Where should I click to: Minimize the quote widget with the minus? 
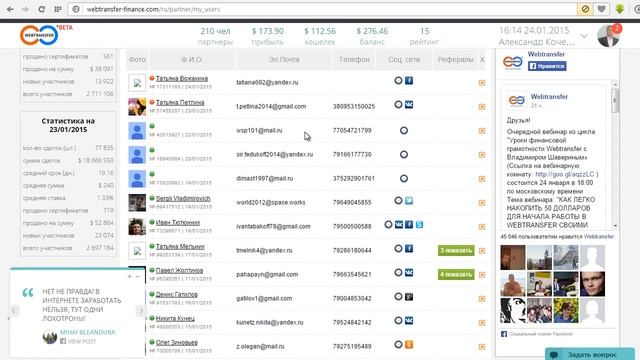click(138, 276)
